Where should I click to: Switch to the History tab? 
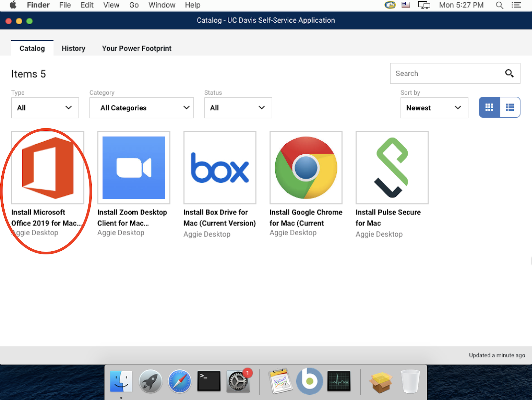point(73,48)
